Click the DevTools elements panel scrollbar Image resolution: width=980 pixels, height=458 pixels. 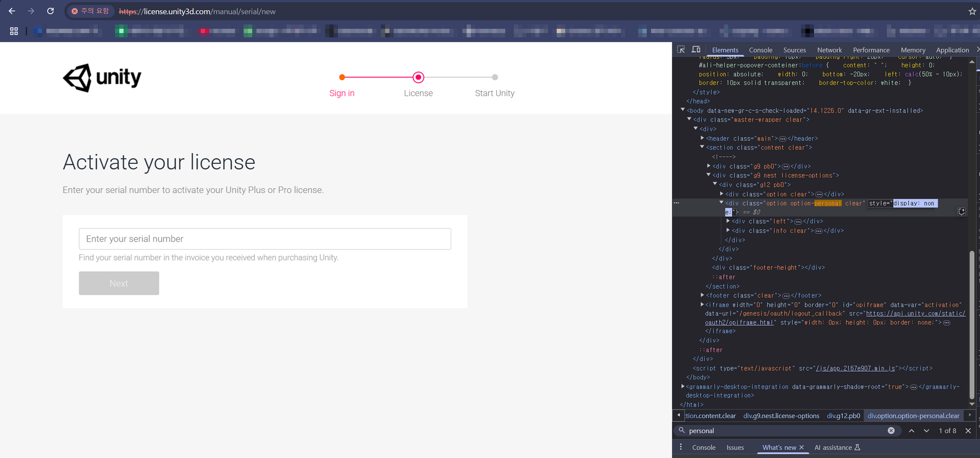point(972,325)
